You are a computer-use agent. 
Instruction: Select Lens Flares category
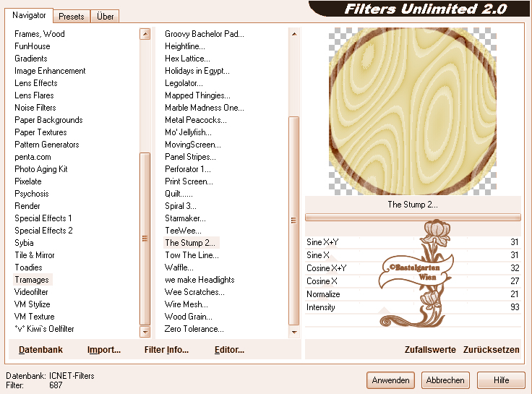point(34,95)
